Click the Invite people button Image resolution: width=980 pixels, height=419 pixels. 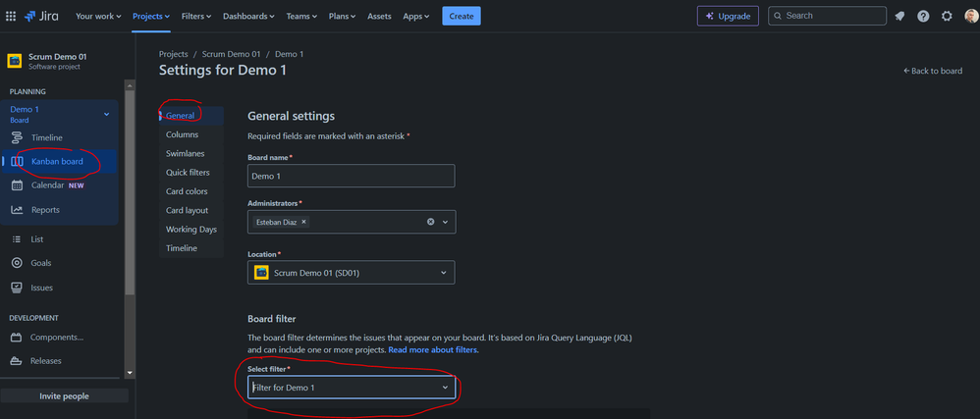65,395
